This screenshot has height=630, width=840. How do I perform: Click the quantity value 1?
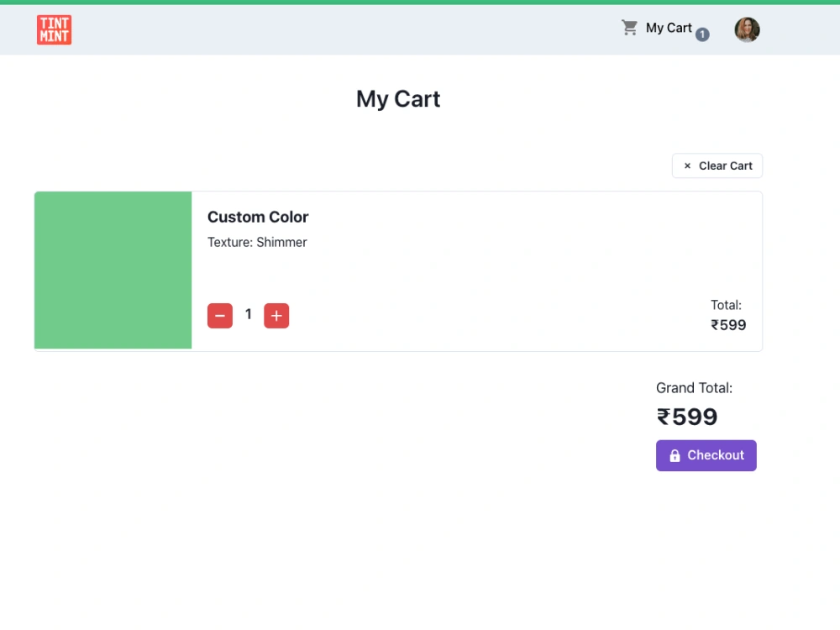click(248, 314)
